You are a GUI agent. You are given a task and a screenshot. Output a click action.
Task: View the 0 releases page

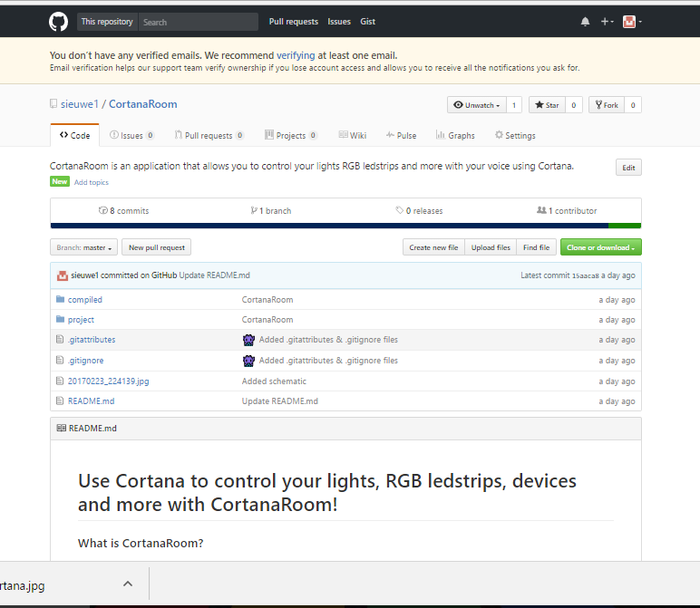coord(419,210)
